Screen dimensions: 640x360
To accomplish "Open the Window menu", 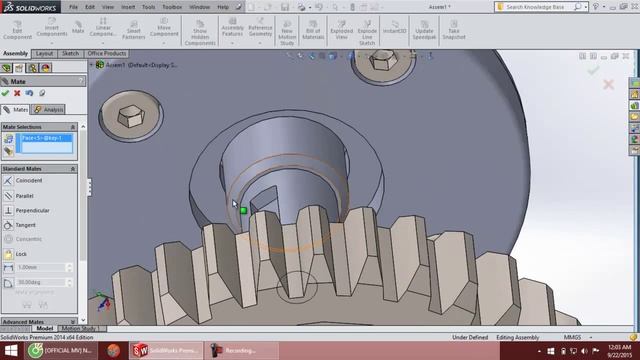I will pos(200,7).
